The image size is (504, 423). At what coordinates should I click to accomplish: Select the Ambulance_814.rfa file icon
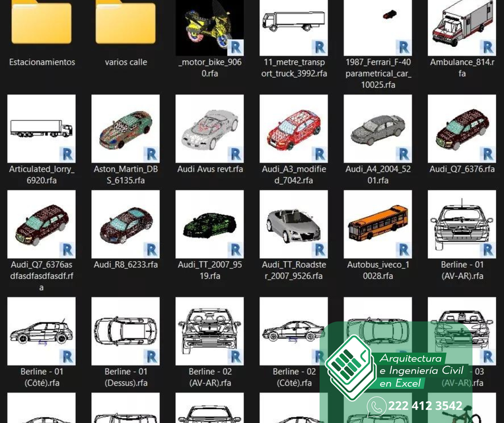pos(462,28)
